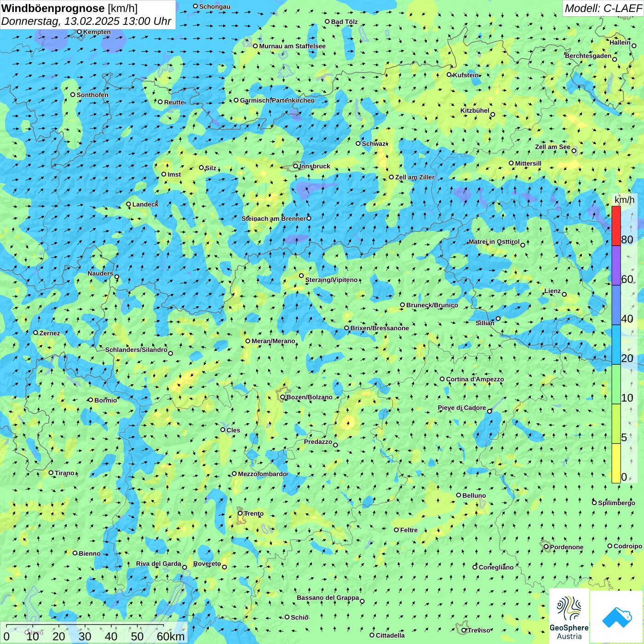This screenshot has width=644, height=644.
Task: Click the GeoSphere Austria logo
Action: click(569, 616)
